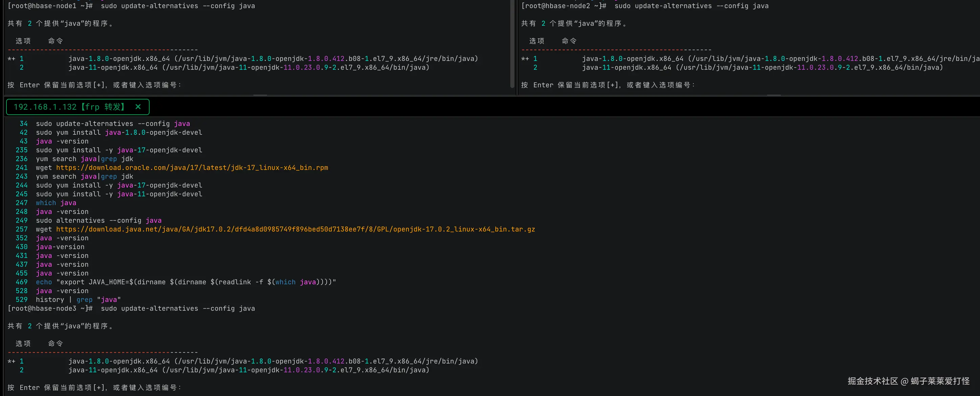The height and width of the screenshot is (396, 980).
Task: Select the 192.168.1.132【frp 转发】tab
Action: [x=69, y=107]
